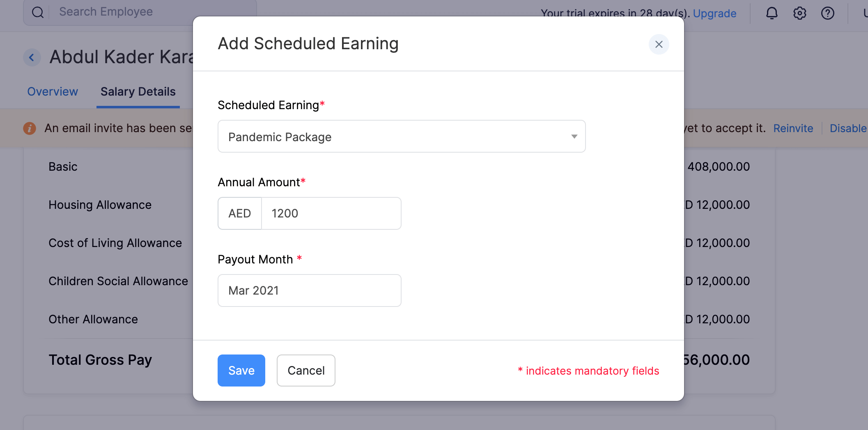Open the Payout Month picker
Image resolution: width=868 pixels, height=430 pixels.
pyautogui.click(x=309, y=290)
